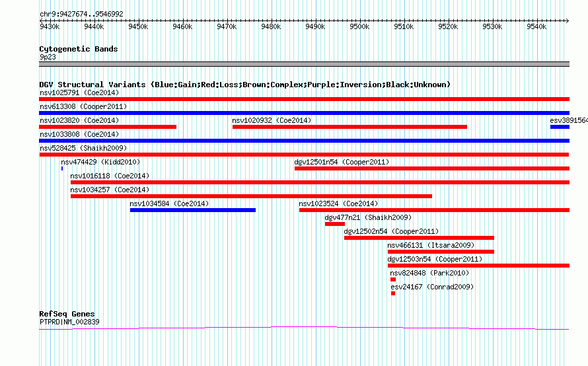
Task: Click the 9540k ruler tick label
Action: pos(536,26)
